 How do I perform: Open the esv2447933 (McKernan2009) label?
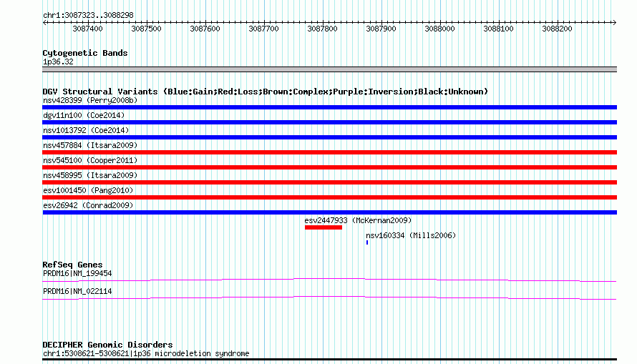358,220
